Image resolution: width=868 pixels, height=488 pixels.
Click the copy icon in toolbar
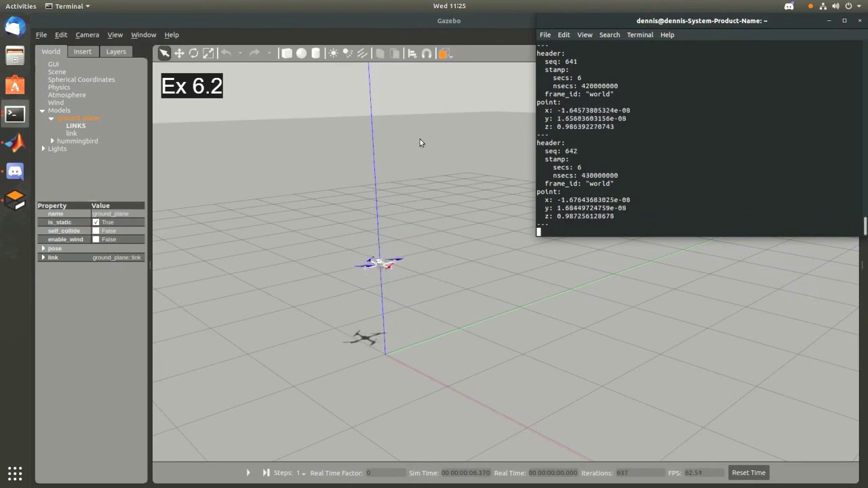click(380, 54)
